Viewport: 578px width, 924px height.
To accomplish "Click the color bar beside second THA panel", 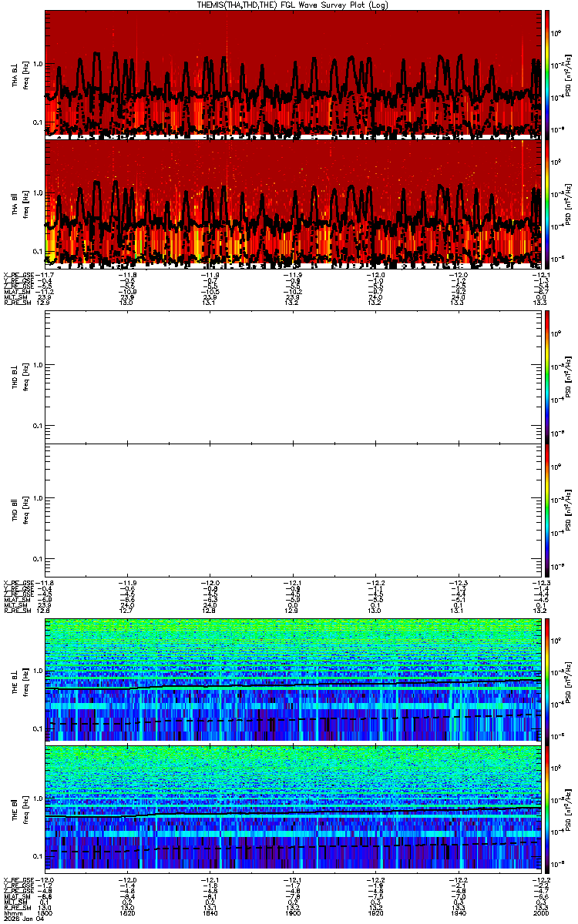I will coord(547,203).
